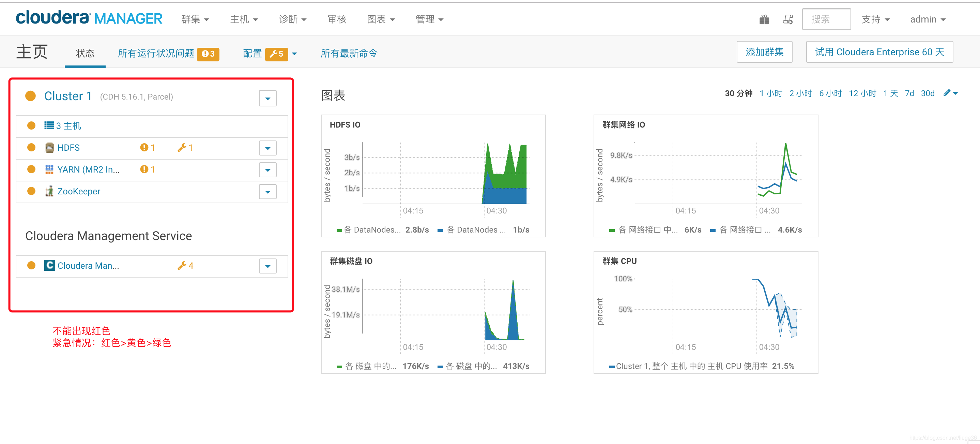Click green legend swatch in 群集磁盘 IO

click(339, 367)
